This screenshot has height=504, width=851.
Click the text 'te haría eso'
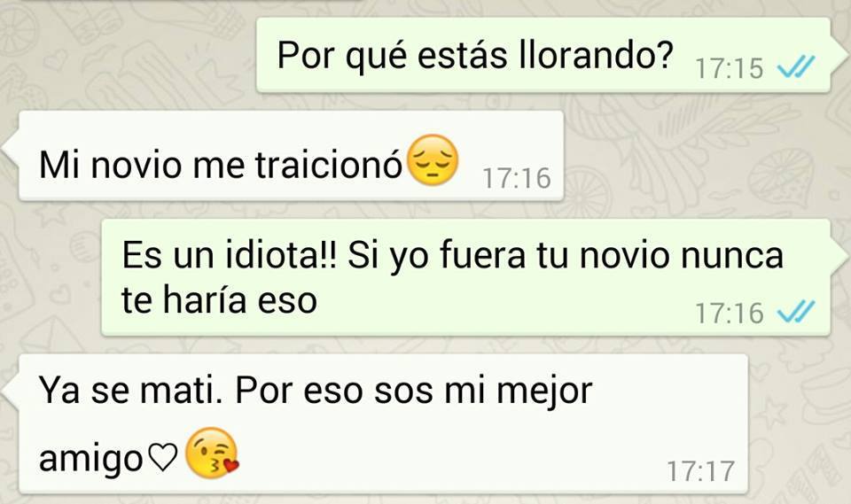[x=219, y=300]
